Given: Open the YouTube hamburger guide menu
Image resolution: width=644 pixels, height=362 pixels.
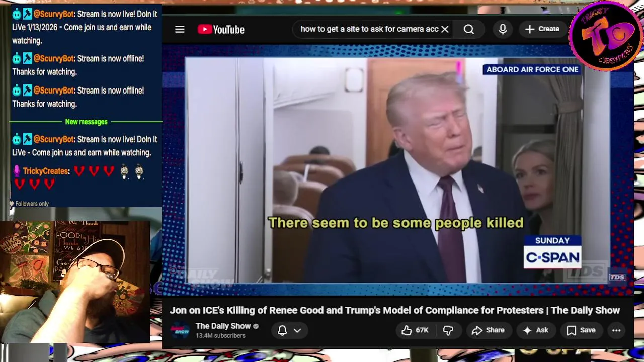Looking at the screenshot, I should pyautogui.click(x=180, y=29).
